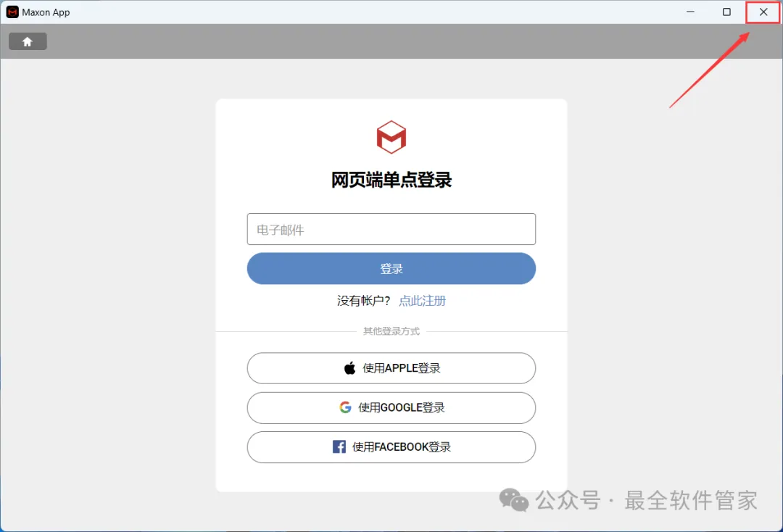The image size is (783, 532).
Task: Sign in with 使用APPLE登录 button
Action: tap(391, 368)
